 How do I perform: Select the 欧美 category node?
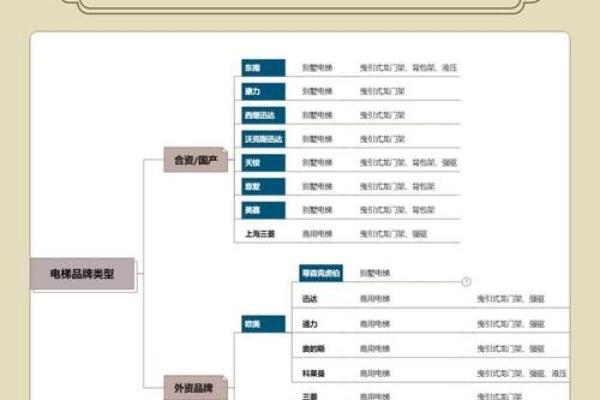[x=263, y=324]
